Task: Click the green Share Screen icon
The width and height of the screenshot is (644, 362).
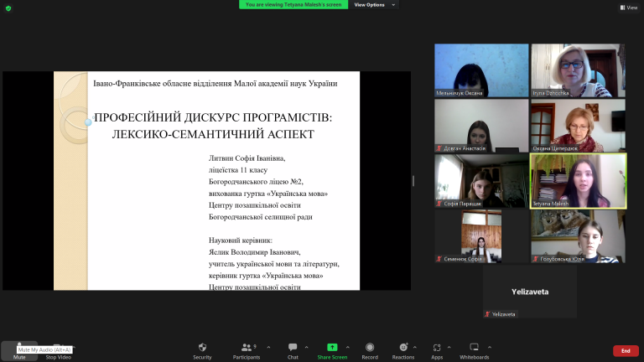Action: [x=332, y=347]
